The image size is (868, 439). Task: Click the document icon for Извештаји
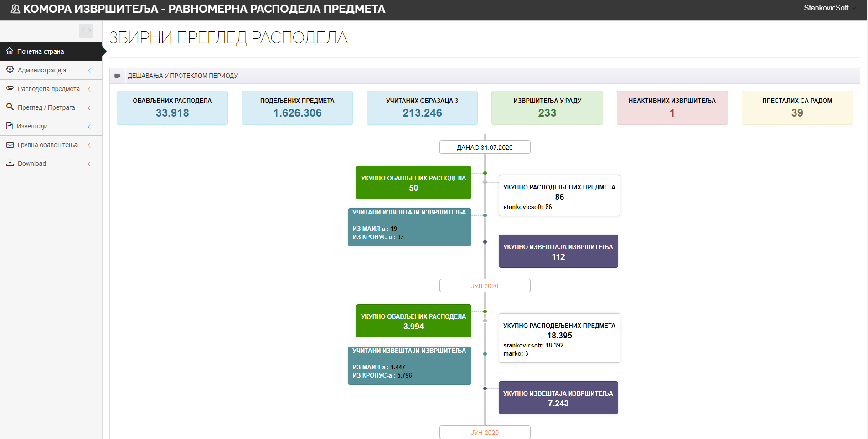(x=10, y=126)
